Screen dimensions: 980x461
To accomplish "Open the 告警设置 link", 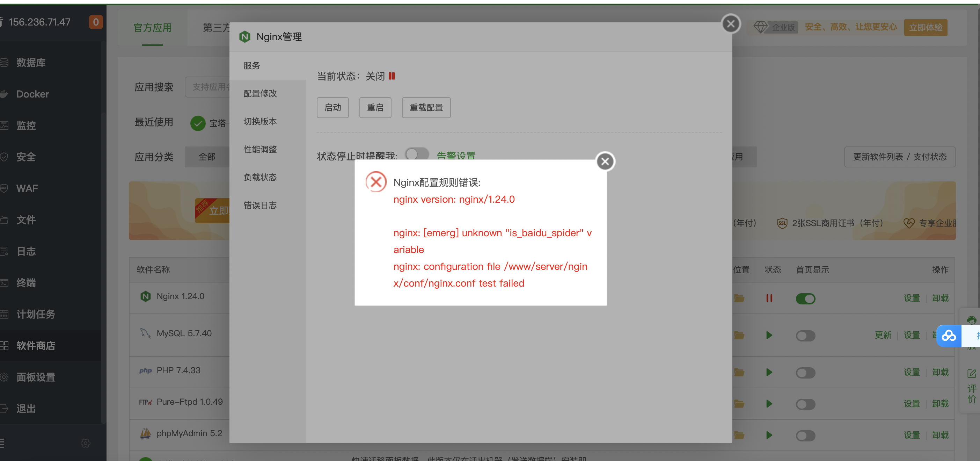I will [456, 156].
